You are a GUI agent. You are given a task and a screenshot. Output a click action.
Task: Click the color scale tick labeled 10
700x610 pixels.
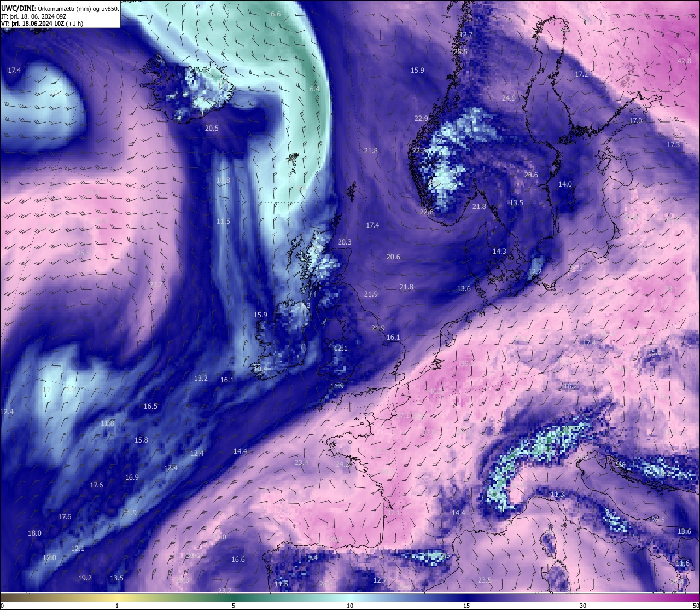click(350, 606)
